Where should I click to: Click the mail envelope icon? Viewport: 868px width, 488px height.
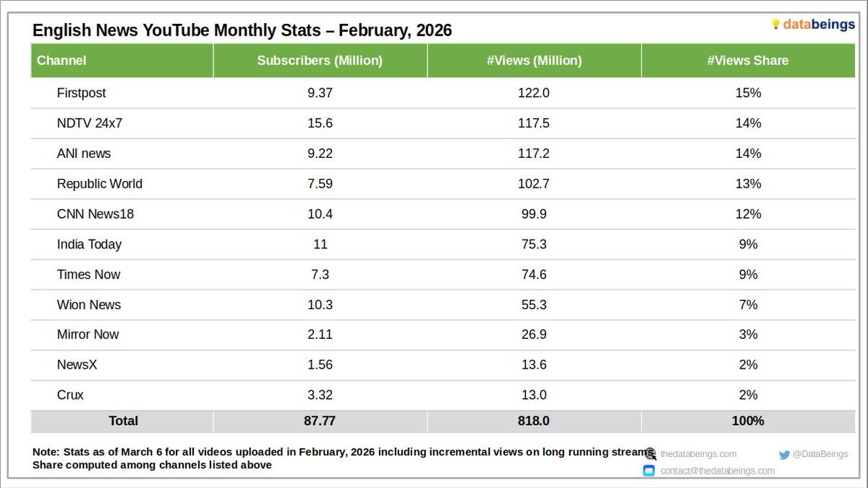649,471
